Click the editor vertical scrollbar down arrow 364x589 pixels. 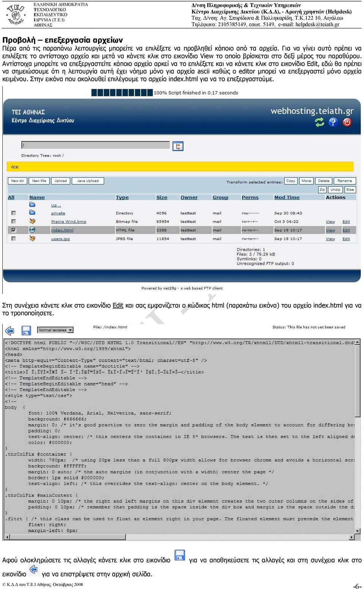pos(358,531)
